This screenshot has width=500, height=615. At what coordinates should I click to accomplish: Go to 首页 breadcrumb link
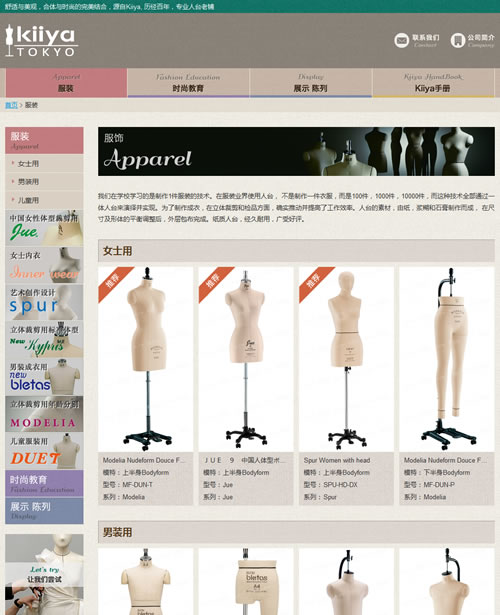11,105
